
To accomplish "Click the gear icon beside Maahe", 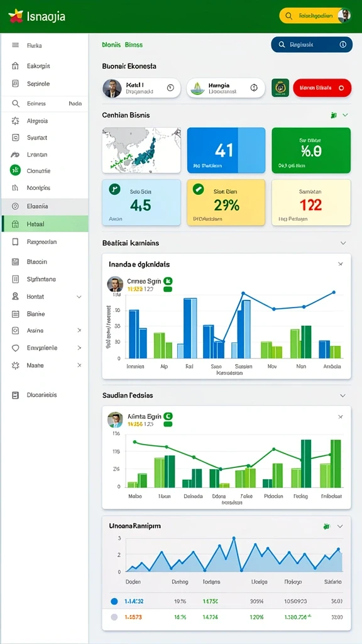I will tap(16, 365).
